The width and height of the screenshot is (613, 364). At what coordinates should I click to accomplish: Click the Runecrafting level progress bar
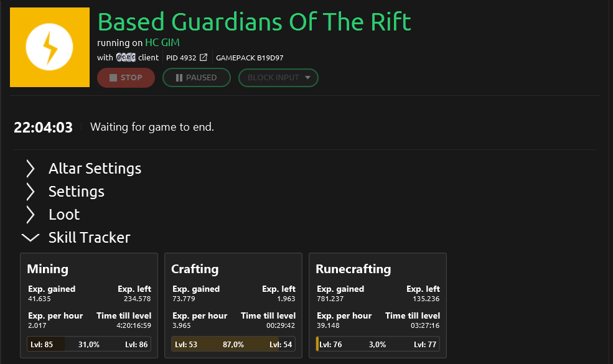click(378, 344)
